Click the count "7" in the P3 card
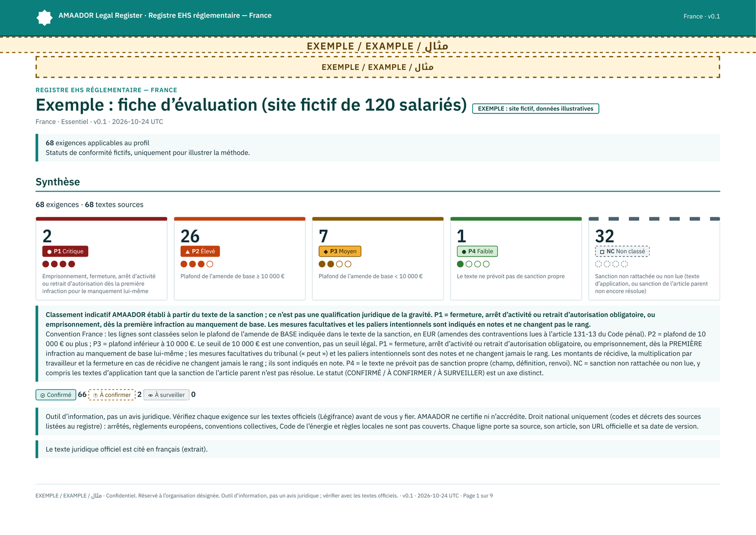 (x=324, y=236)
